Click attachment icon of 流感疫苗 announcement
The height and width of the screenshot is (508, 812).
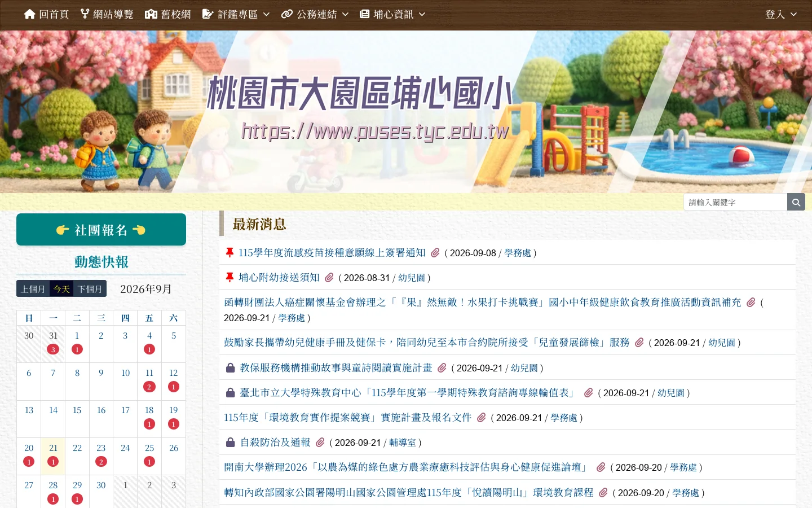435,253
